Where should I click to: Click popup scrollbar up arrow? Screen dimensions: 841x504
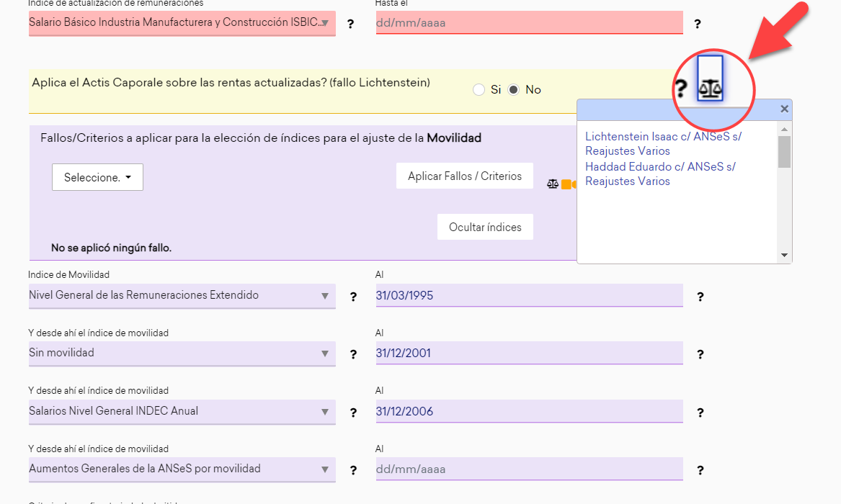click(784, 129)
